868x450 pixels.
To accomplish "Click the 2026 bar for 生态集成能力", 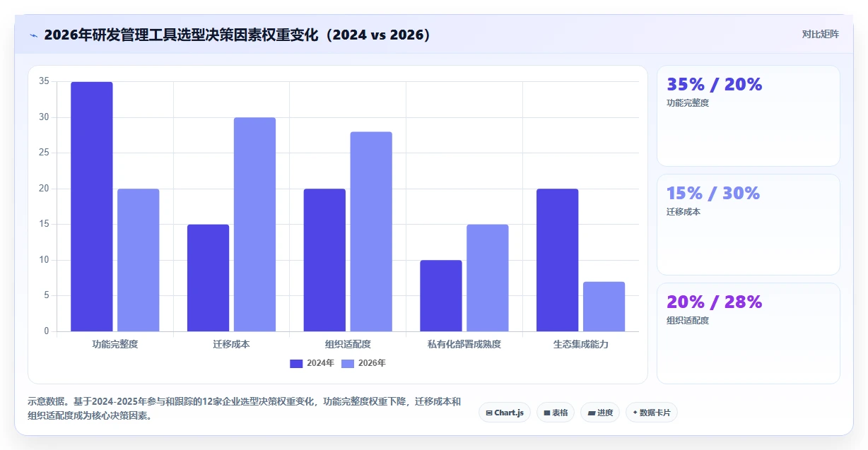I will [604, 307].
